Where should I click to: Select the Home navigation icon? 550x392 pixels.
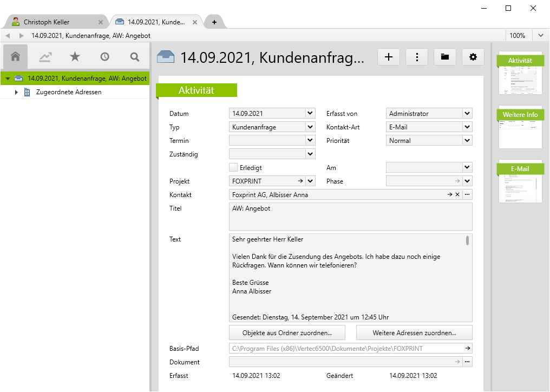click(15, 56)
